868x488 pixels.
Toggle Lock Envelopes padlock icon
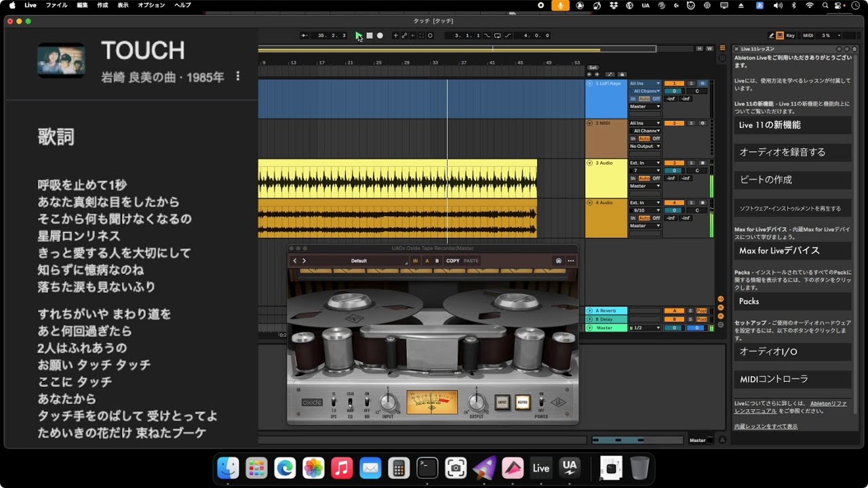622,74
